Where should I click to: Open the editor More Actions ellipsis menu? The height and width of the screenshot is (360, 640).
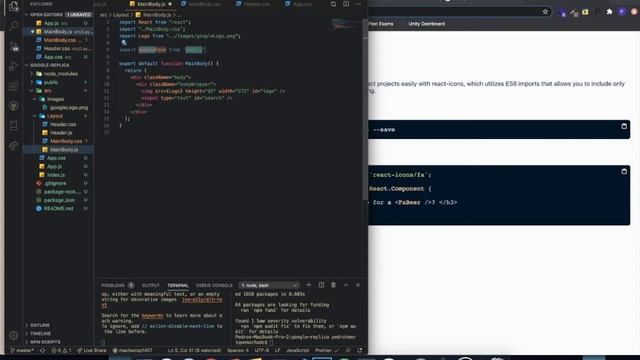point(358,4)
